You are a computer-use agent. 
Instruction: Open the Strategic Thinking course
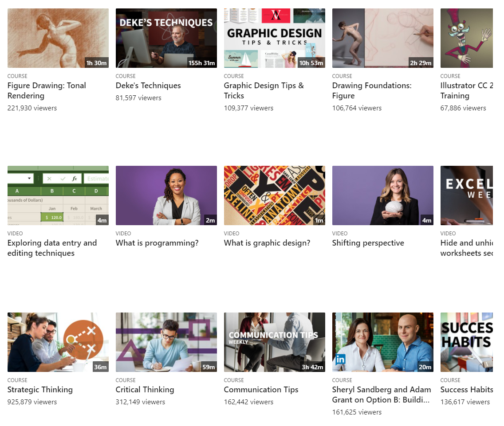pyautogui.click(x=40, y=390)
